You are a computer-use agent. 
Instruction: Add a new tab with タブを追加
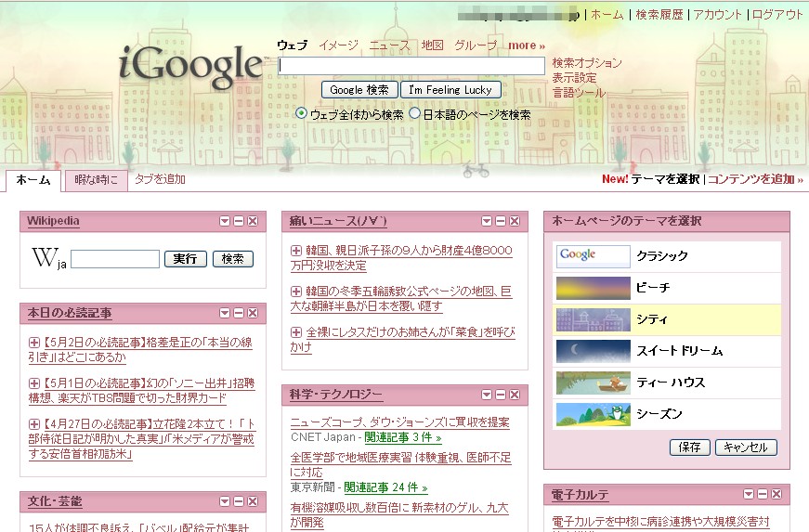coord(160,179)
